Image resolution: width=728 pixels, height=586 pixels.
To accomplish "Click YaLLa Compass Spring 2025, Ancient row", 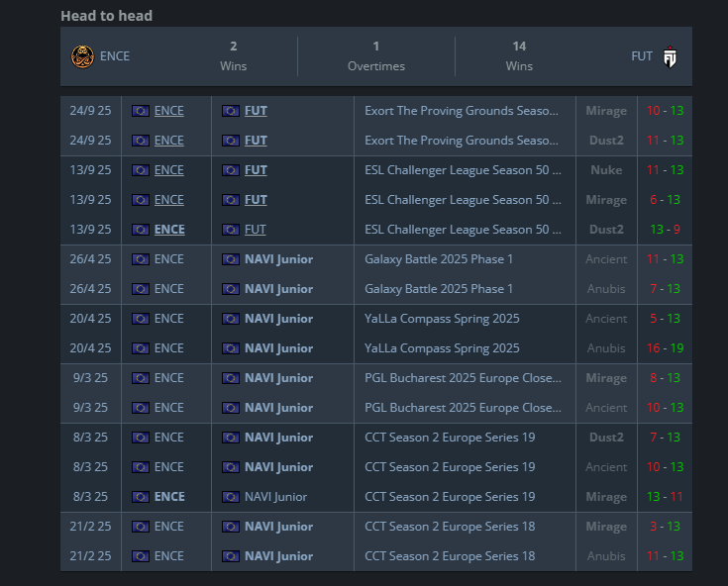I will pos(442,319).
